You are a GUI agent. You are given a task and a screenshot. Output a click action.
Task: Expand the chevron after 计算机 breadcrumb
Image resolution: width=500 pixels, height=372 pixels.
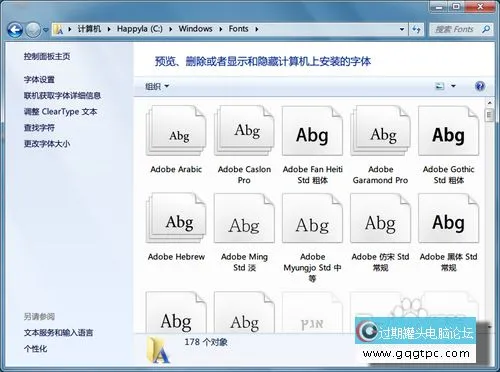click(x=109, y=29)
